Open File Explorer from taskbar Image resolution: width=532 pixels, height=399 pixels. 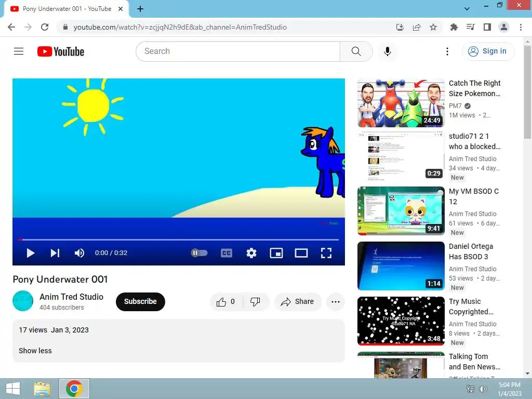point(43,389)
